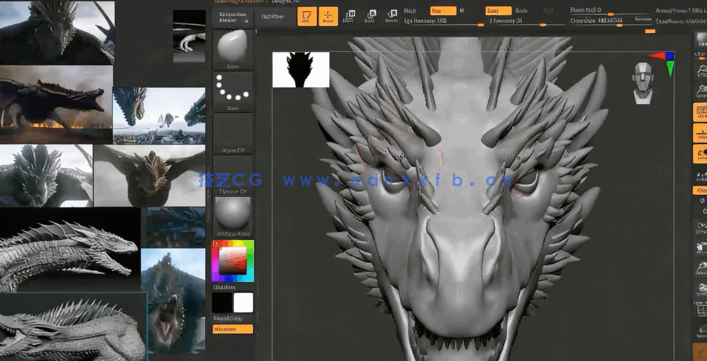
Task: Select the black secondary color swatch
Action: [222, 303]
